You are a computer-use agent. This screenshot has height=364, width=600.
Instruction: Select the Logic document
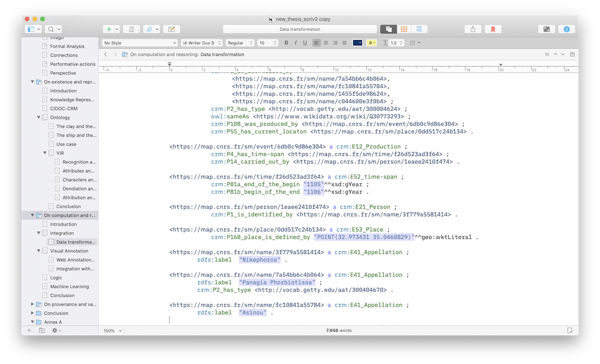click(x=56, y=277)
